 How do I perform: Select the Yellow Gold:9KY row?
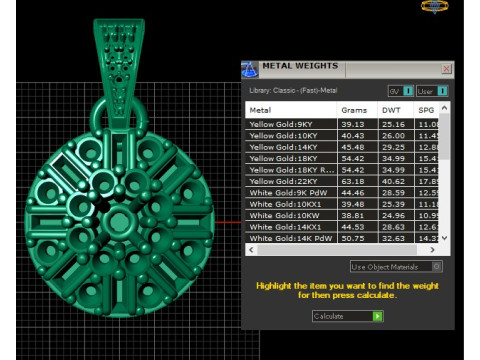pyautogui.click(x=342, y=124)
